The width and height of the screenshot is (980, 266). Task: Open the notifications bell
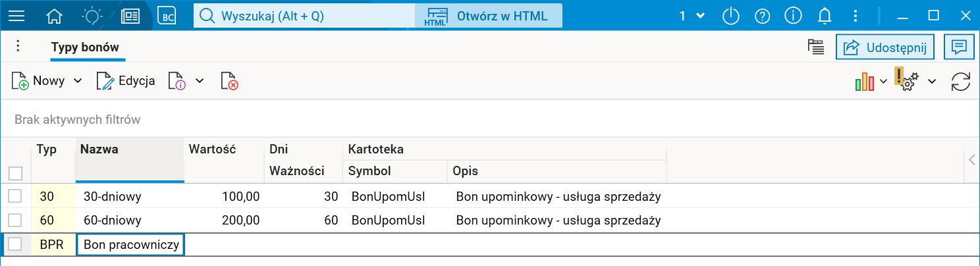click(825, 16)
